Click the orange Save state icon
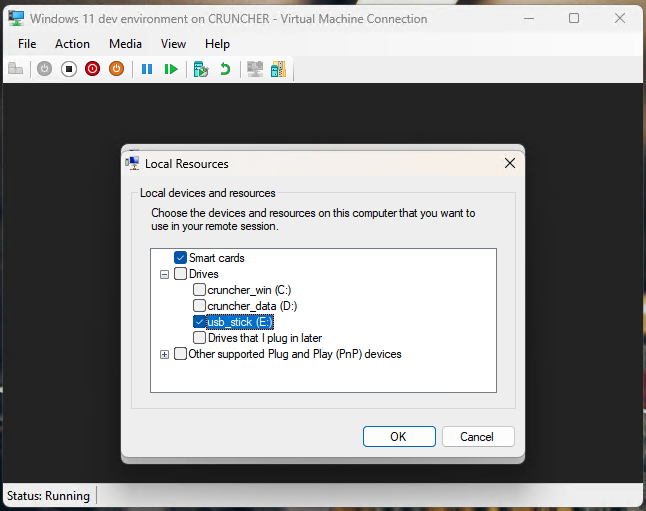This screenshot has height=511, width=646. coord(117,69)
